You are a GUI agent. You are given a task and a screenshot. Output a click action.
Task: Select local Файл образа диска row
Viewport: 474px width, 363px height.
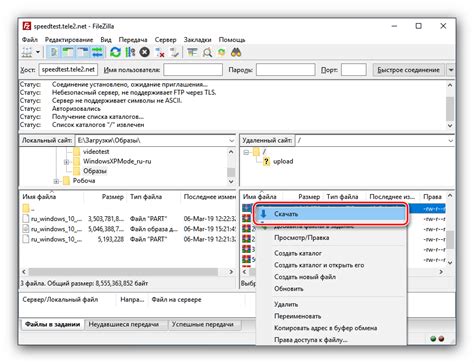[128, 229]
